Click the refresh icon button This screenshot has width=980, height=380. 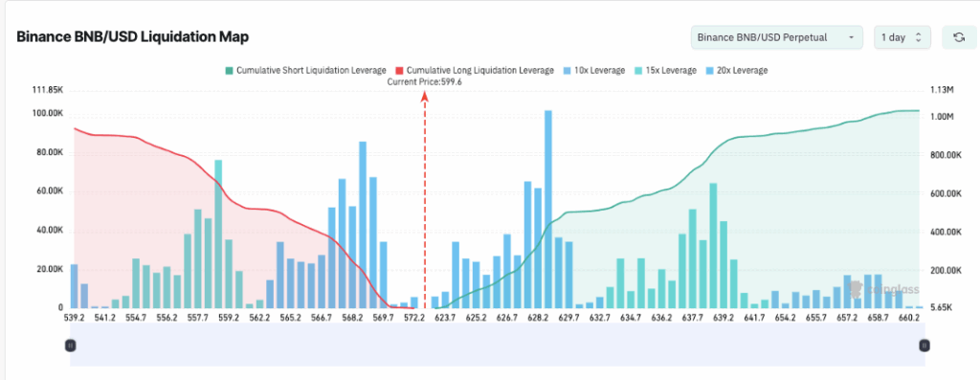(x=958, y=37)
